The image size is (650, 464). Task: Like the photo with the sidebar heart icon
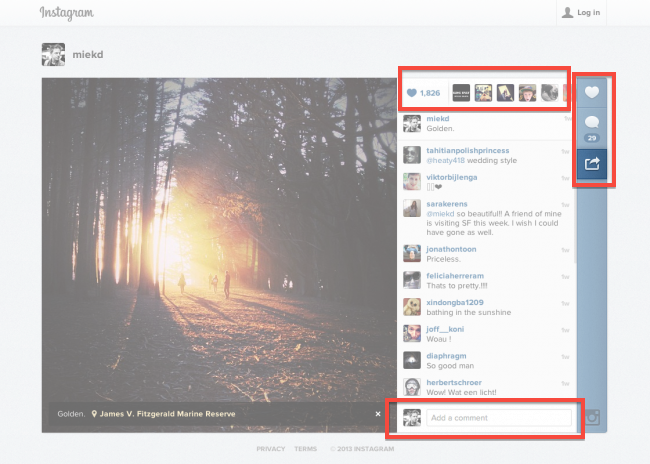coord(592,92)
